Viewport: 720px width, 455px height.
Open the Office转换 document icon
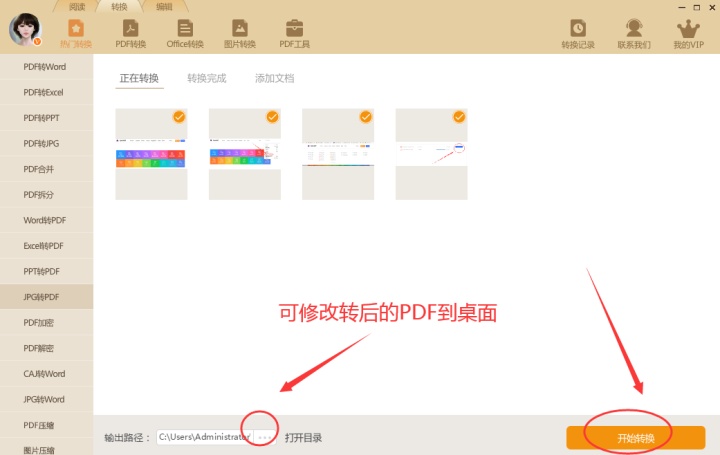click(185, 28)
